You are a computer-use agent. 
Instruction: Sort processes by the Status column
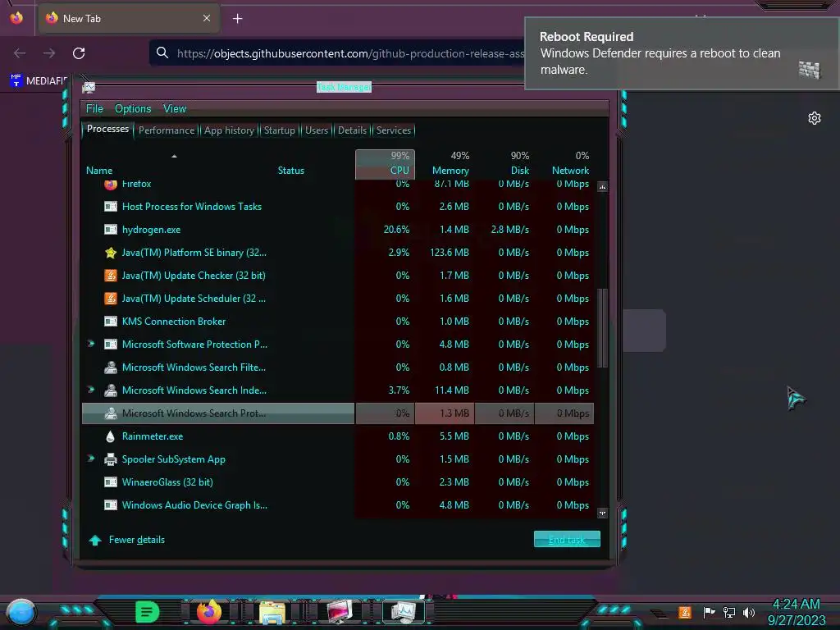[x=291, y=171]
